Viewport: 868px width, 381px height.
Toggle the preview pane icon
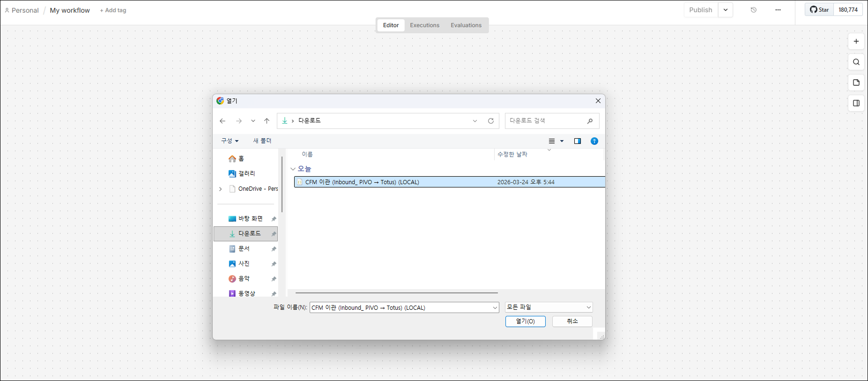578,141
